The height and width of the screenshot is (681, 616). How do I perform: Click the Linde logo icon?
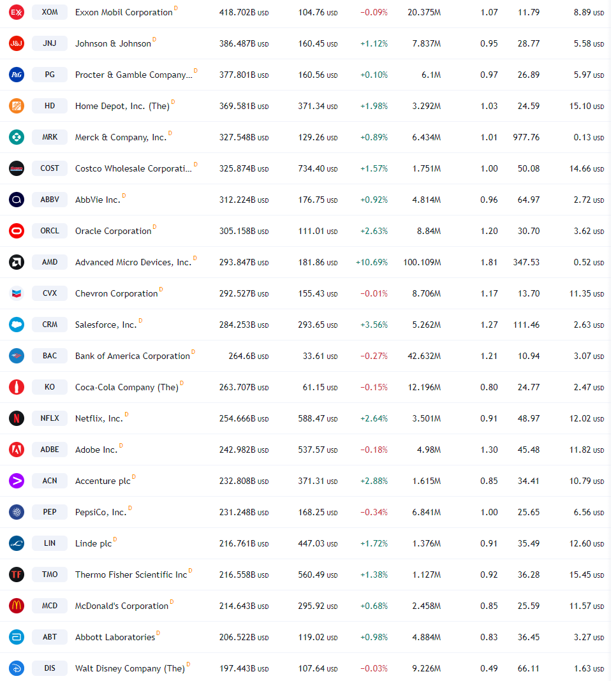pos(17,544)
